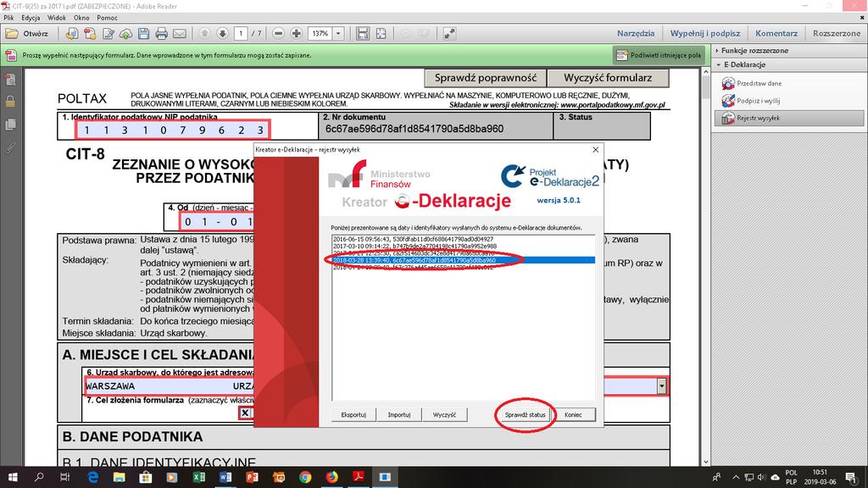Open the Okno menu
Viewport: 868px width, 488px height.
(x=81, y=18)
